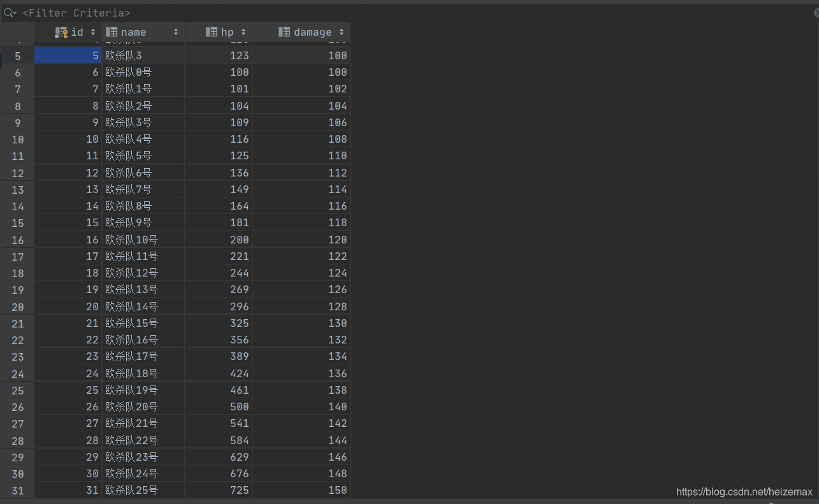The image size is (819, 504).
Task: Select id cell with value 20
Action: click(68, 306)
